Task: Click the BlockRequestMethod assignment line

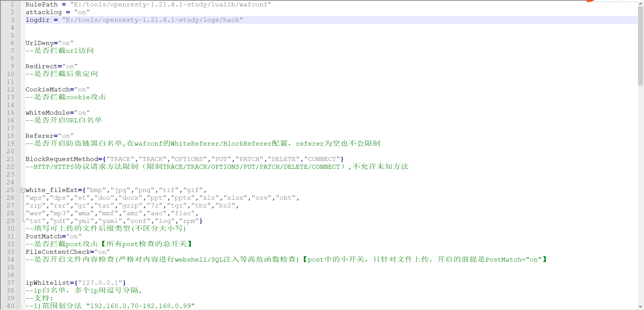Action: tap(185, 159)
